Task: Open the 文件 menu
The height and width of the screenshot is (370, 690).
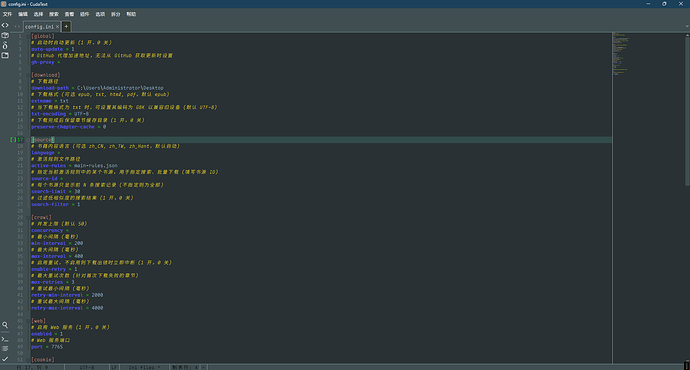Action: (7, 14)
